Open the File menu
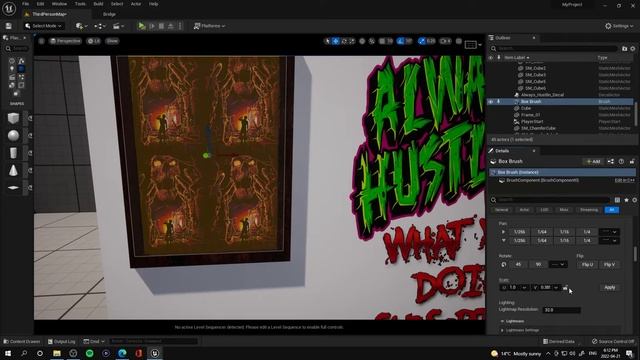 pyautogui.click(x=26, y=4)
